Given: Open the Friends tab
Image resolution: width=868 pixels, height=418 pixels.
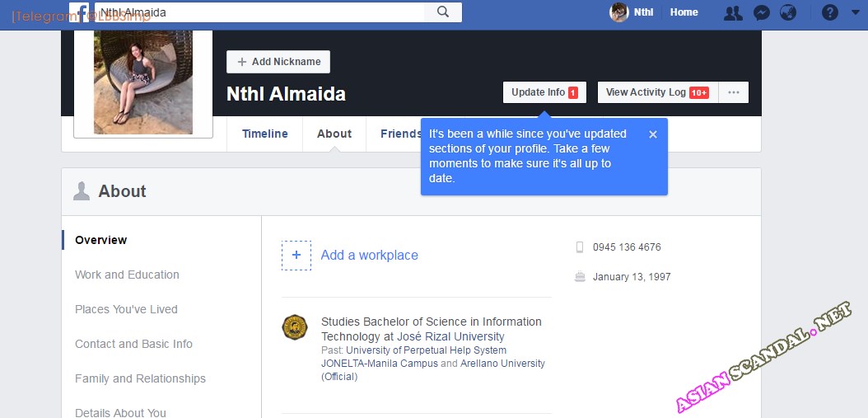Looking at the screenshot, I should pos(401,134).
